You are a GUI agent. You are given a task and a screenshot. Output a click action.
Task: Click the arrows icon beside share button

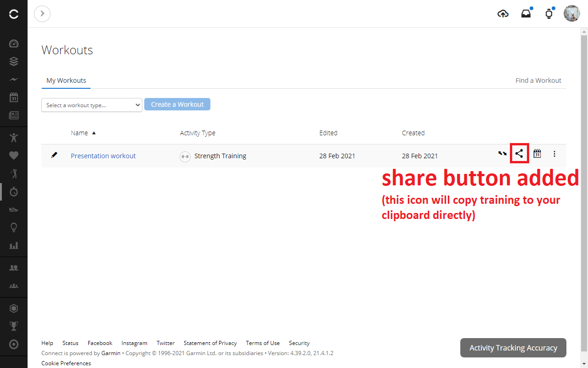tap(503, 154)
